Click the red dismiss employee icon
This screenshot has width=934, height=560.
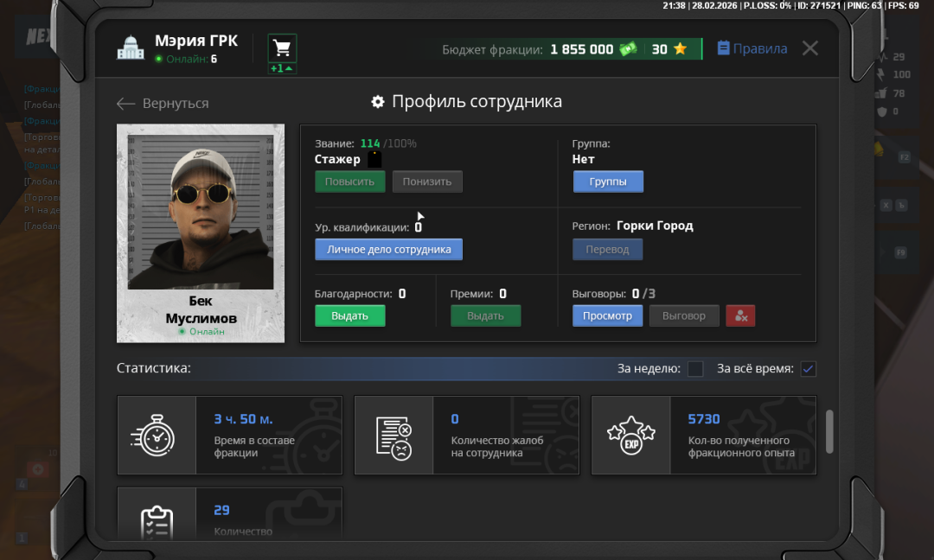click(740, 316)
